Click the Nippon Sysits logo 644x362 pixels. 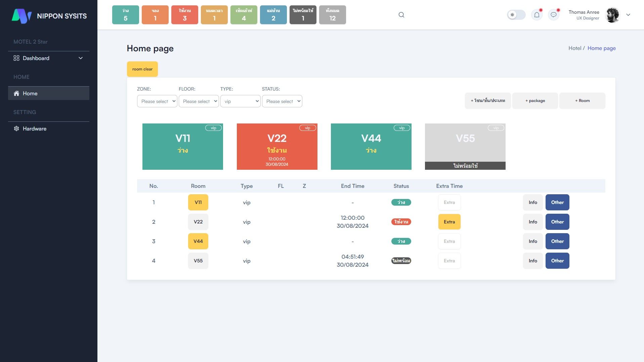point(22,16)
